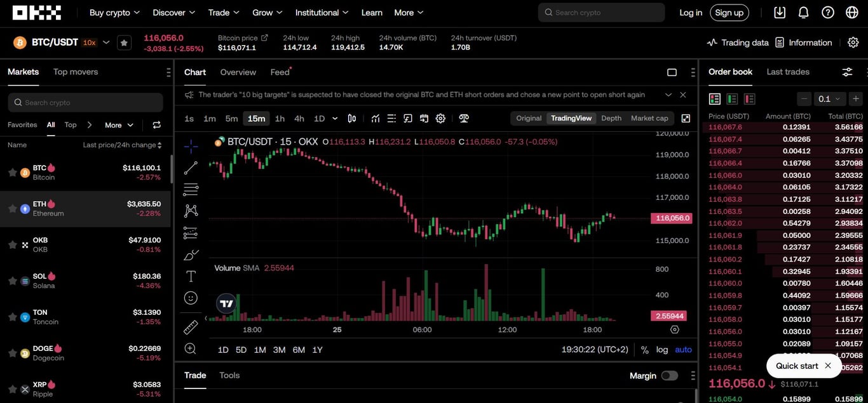
Task: Open the Indicators icon on the chart toolbar
Action: click(375, 118)
